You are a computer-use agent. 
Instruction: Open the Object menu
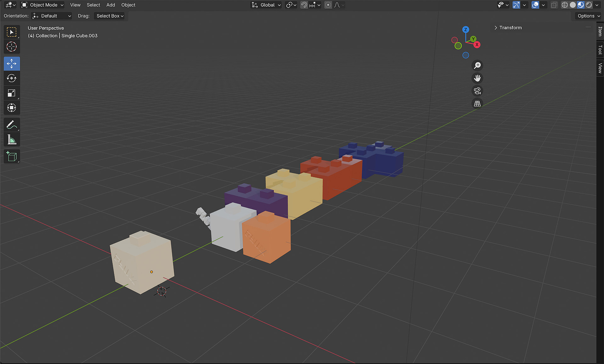[x=128, y=5]
